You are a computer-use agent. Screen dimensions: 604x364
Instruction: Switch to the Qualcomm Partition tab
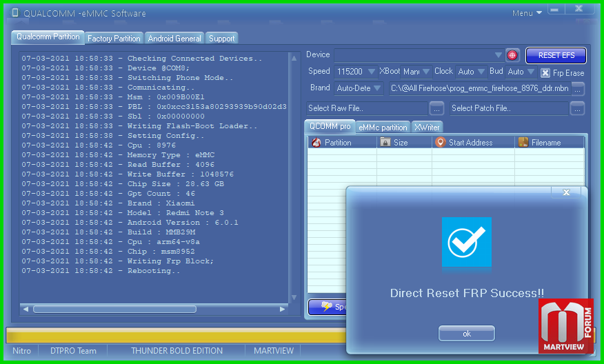coord(48,37)
